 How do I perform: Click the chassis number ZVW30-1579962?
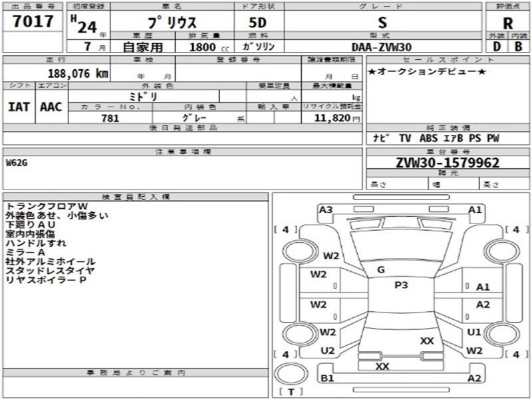click(x=448, y=163)
